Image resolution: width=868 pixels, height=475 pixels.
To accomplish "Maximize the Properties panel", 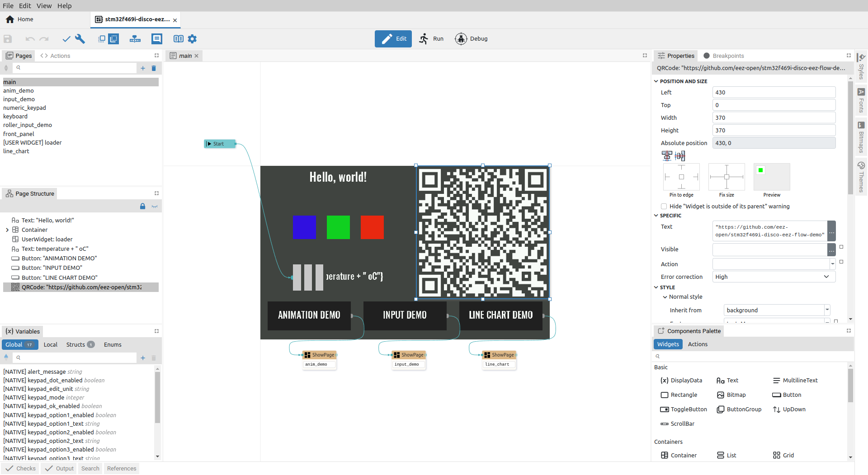I will (849, 56).
